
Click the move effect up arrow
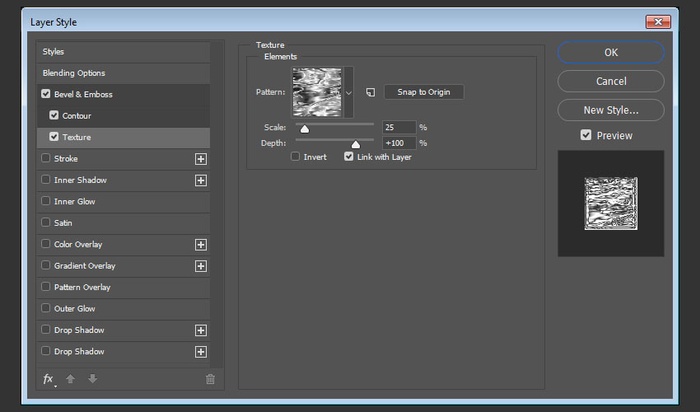[71, 379]
